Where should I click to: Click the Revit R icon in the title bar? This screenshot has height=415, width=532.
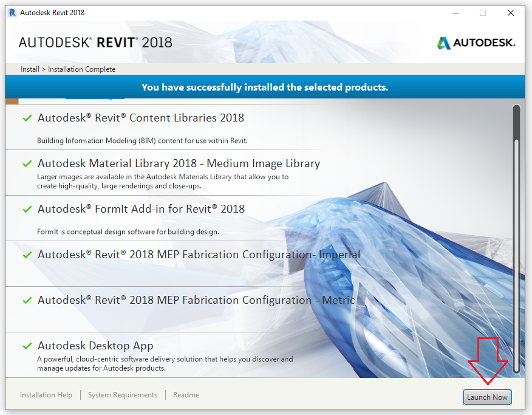[12, 12]
